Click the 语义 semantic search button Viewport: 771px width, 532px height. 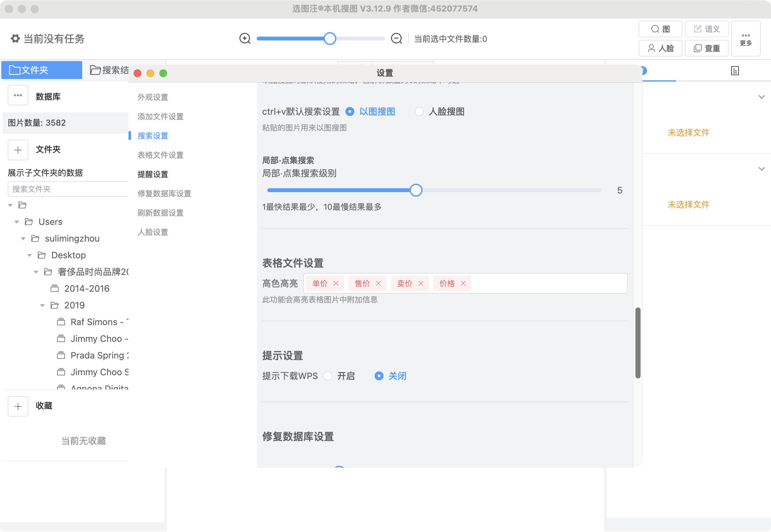[706, 29]
